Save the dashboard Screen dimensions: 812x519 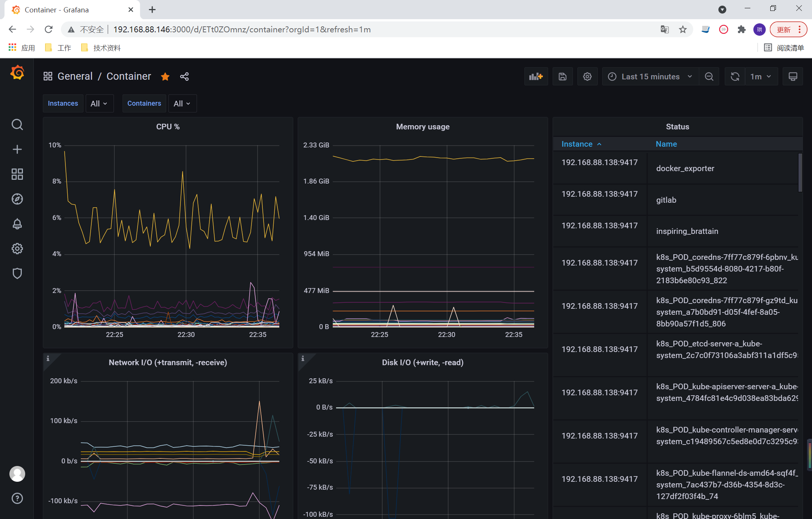pos(562,77)
